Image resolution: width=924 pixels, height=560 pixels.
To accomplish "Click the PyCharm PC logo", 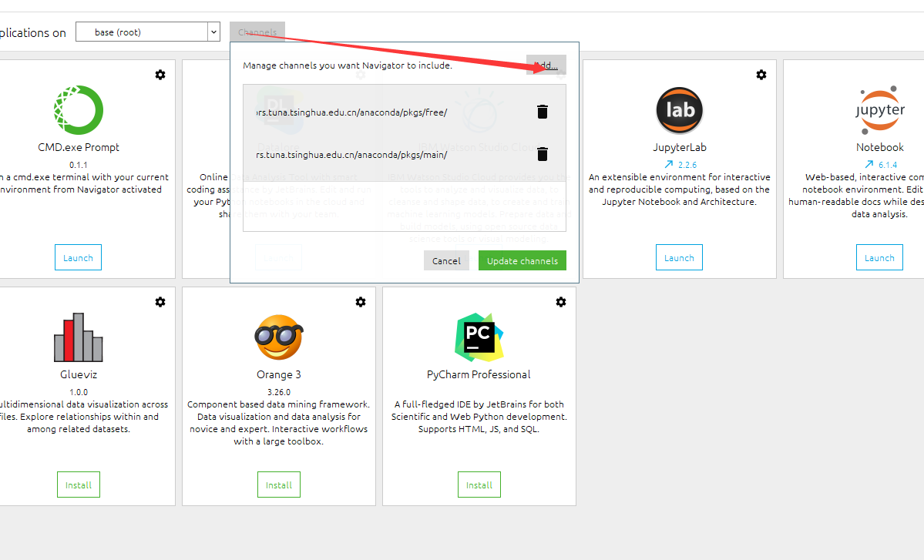I will click(x=479, y=337).
